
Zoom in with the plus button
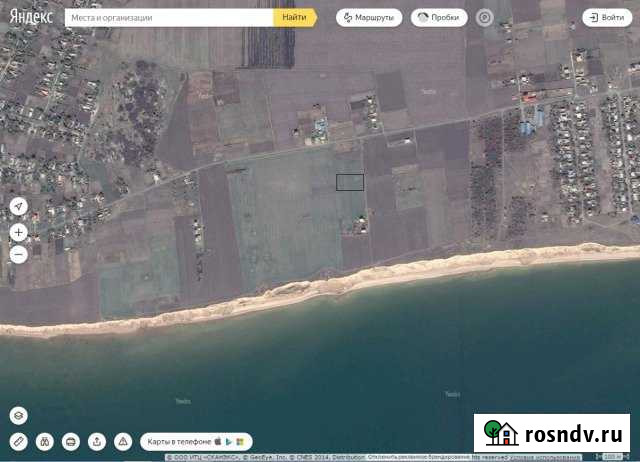pos(18,232)
